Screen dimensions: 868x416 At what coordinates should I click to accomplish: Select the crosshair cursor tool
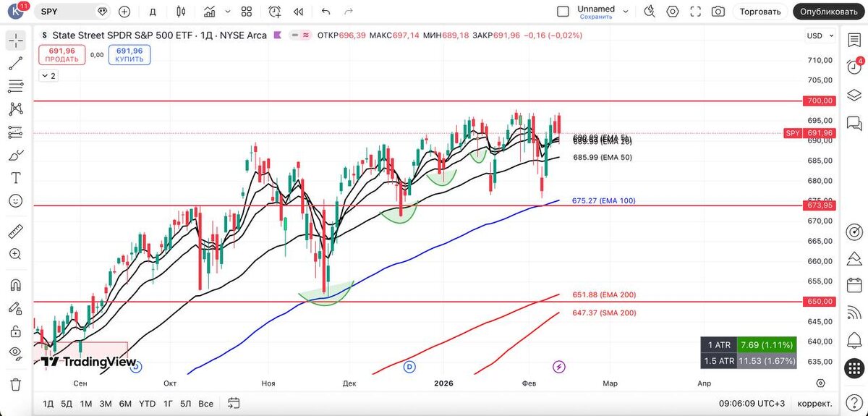click(16, 41)
